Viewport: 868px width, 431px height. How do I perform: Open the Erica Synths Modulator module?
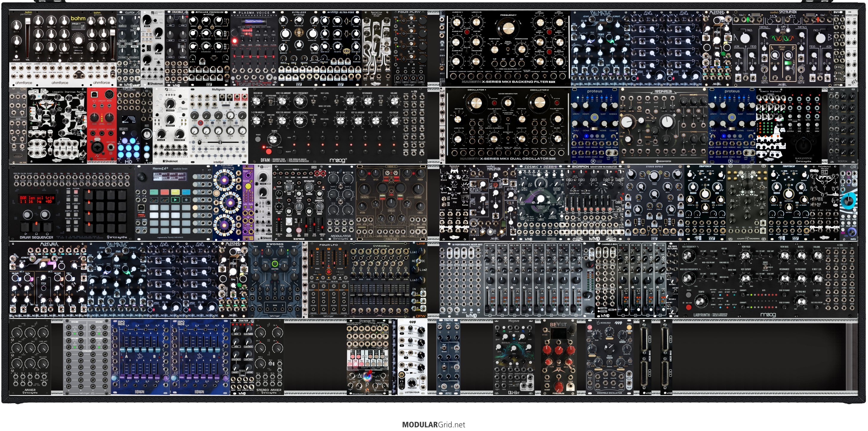(x=341, y=203)
